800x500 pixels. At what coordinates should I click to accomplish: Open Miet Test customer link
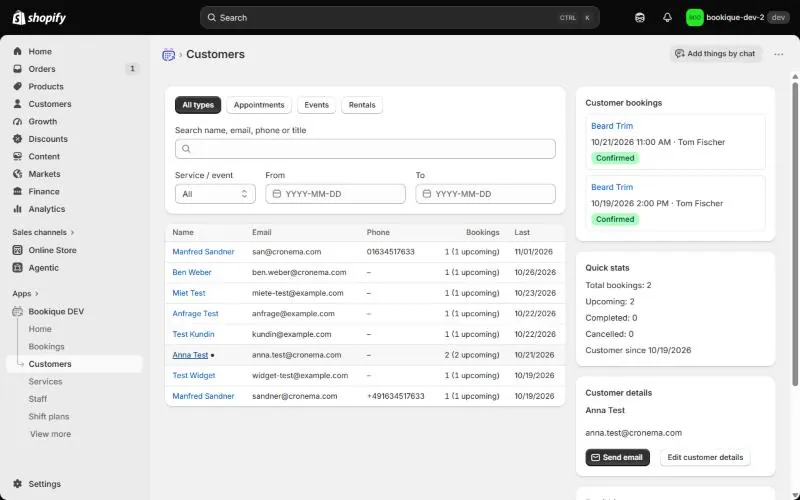click(x=189, y=293)
